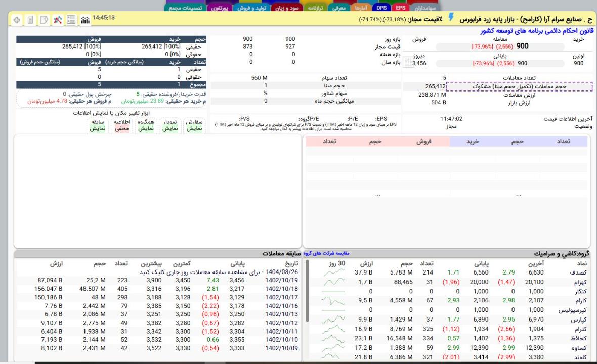Click the technical chart lines icon

[57, 20]
